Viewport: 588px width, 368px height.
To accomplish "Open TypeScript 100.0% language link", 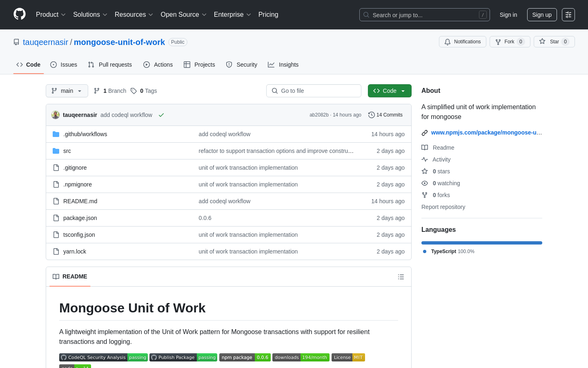I will point(449,251).
